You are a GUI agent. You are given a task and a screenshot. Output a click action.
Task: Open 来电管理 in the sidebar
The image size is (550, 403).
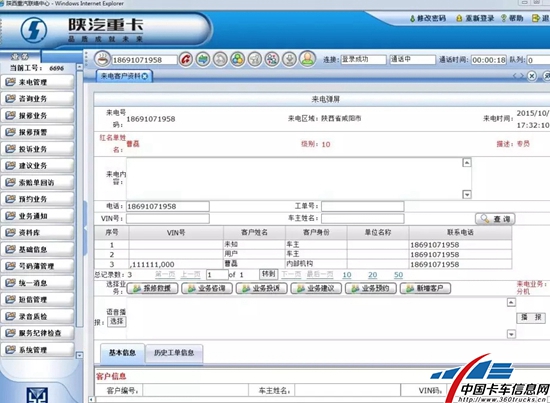point(38,82)
